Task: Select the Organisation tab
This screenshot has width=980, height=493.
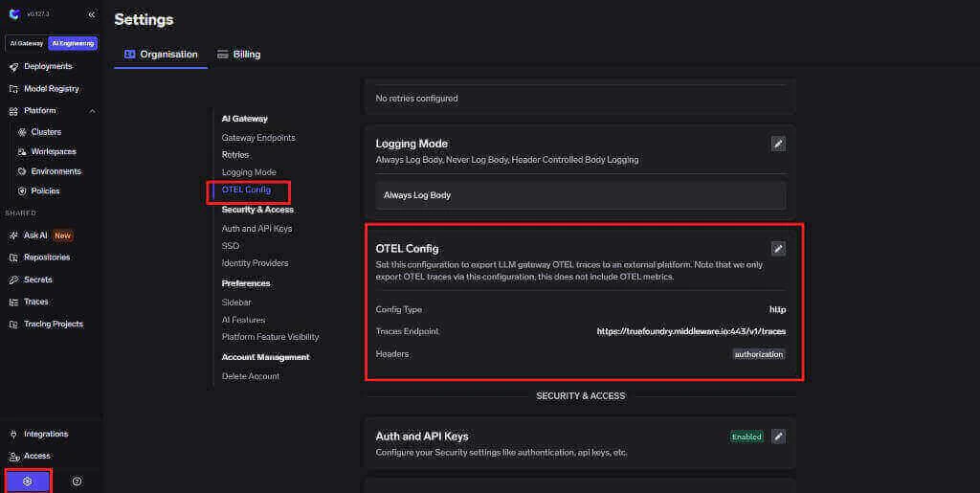Action: pos(161,55)
